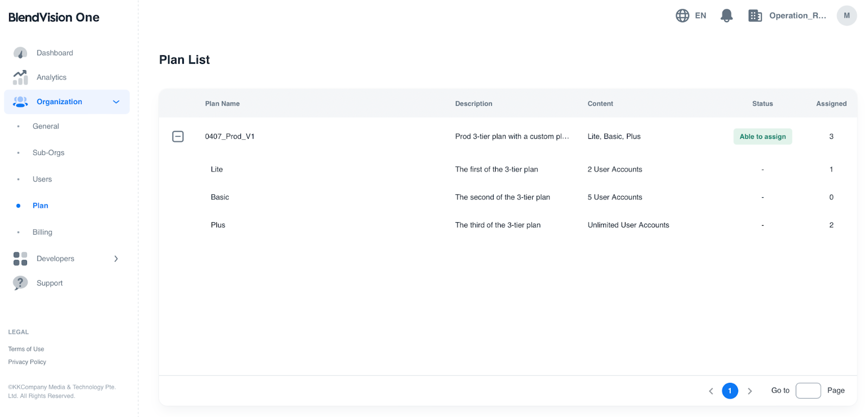Click the Dashboard gauge icon
The height and width of the screenshot is (417, 868).
20,53
